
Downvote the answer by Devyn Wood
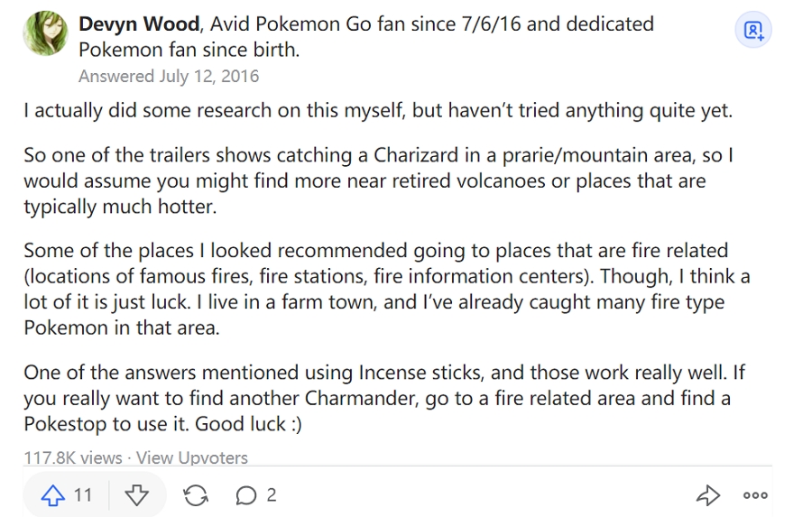click(x=136, y=494)
